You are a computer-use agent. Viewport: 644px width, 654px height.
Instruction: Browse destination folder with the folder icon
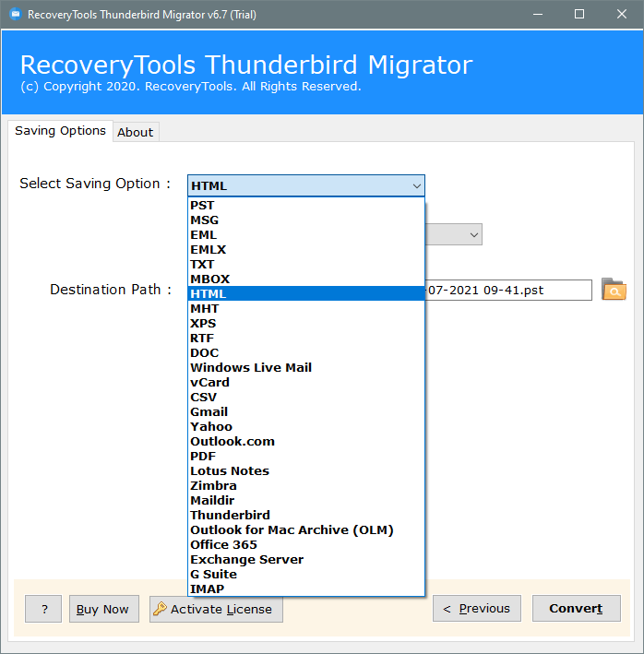[614, 290]
